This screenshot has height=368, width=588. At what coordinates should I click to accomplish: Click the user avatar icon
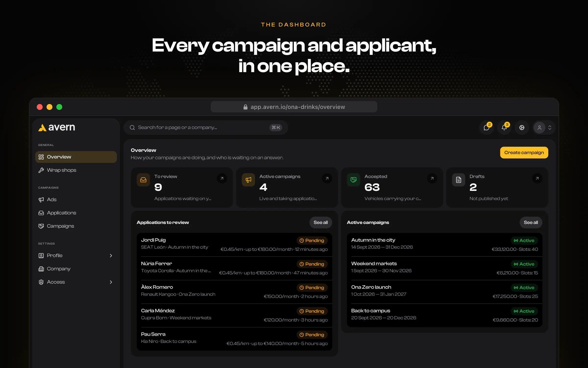[x=539, y=128]
